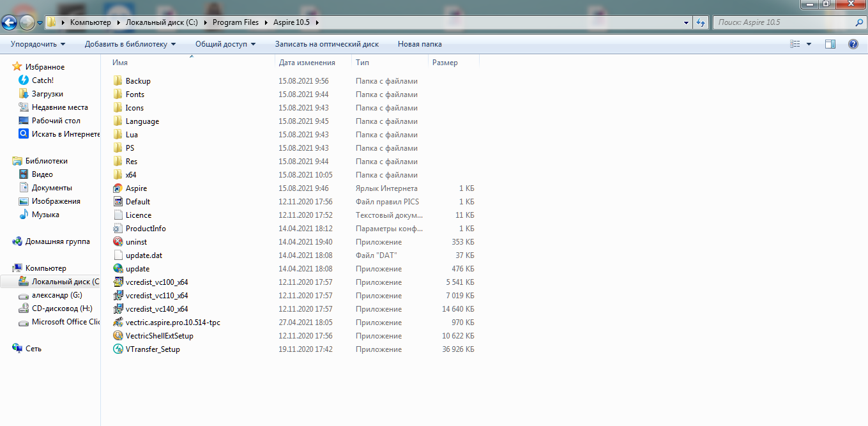
Task: Open the Backup folder icon
Action: (118, 81)
